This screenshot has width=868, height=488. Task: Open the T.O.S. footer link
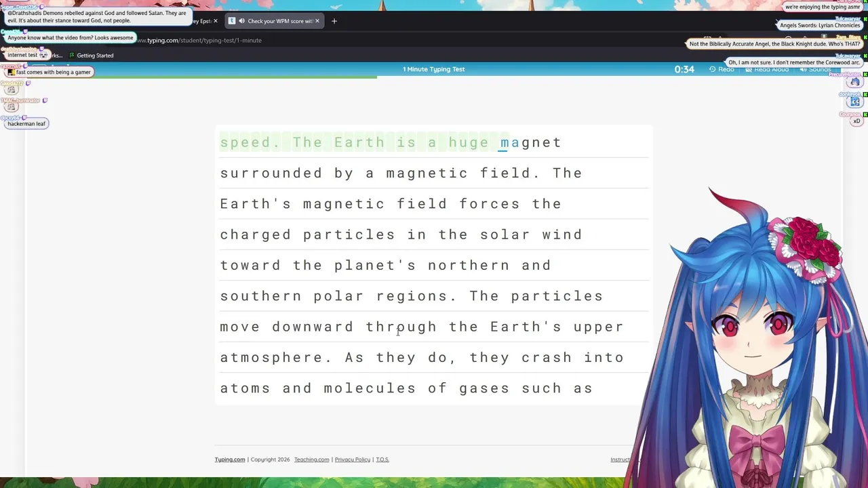pos(382,460)
